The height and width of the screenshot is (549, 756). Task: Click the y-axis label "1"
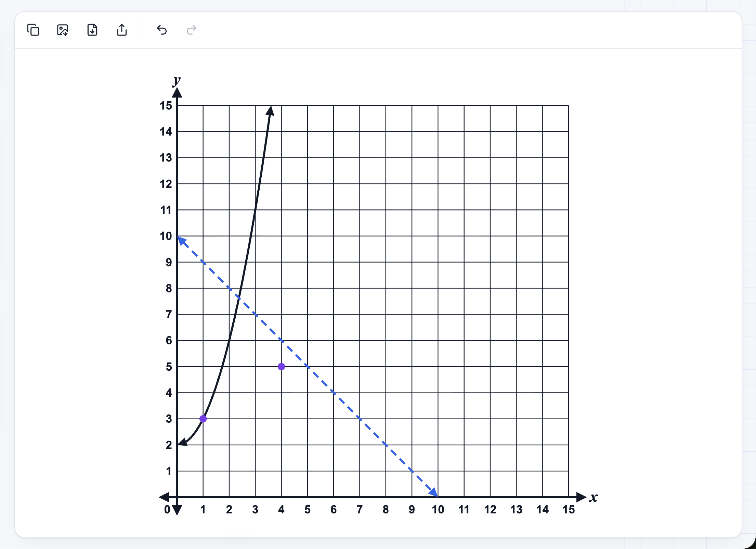(169, 471)
